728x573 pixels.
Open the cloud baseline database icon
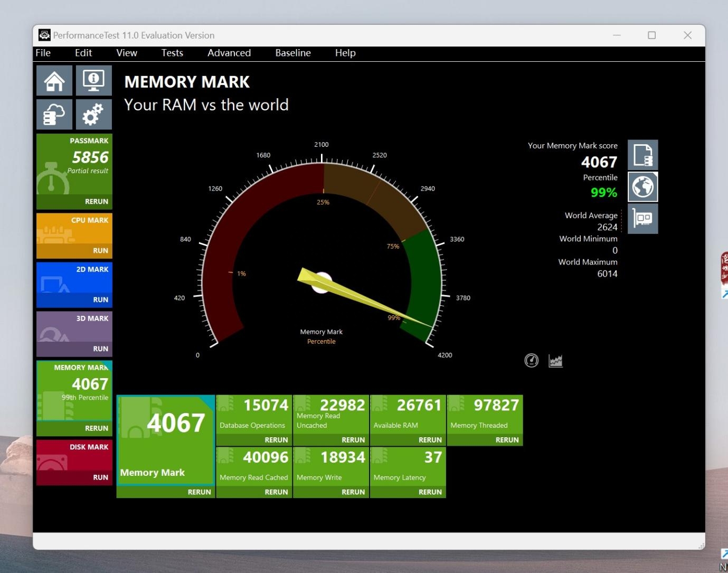[x=54, y=114]
